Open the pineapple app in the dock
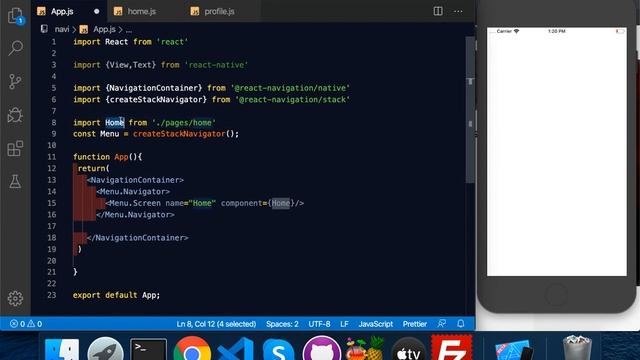This screenshot has height=360, width=640. point(365,349)
